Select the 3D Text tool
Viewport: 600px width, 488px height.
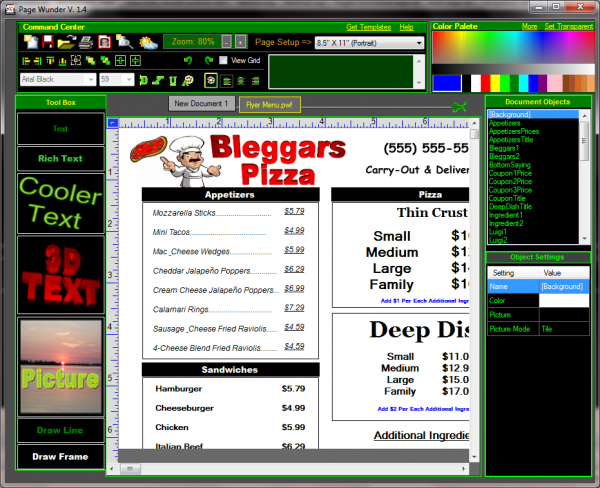[60, 275]
